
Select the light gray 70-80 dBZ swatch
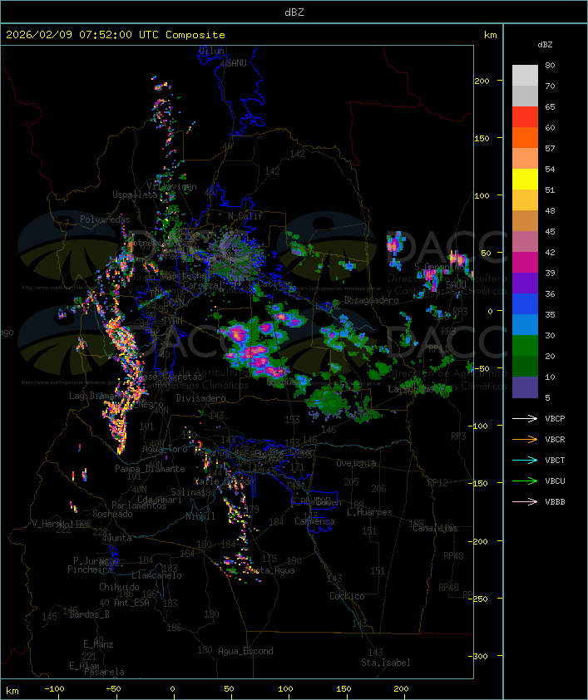coord(525,76)
